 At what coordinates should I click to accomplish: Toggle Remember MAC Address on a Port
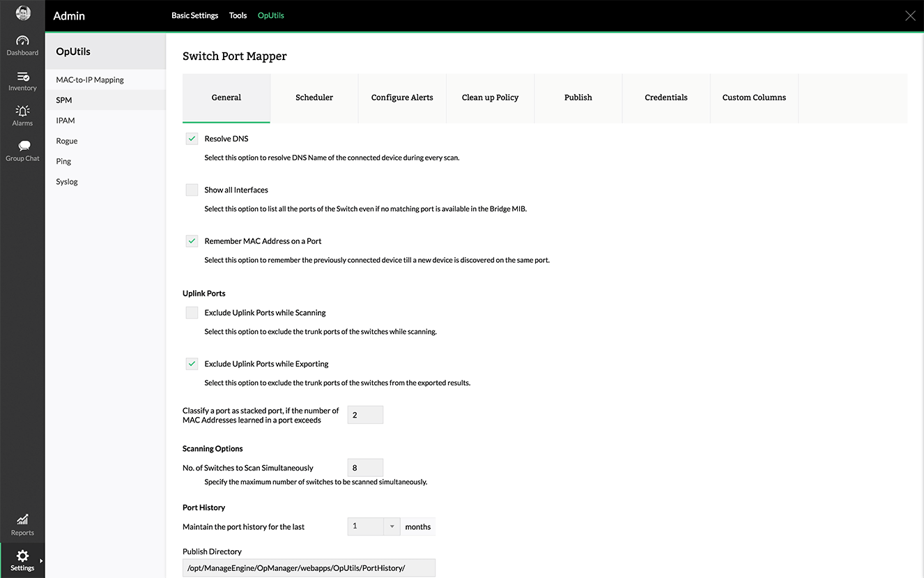click(192, 241)
